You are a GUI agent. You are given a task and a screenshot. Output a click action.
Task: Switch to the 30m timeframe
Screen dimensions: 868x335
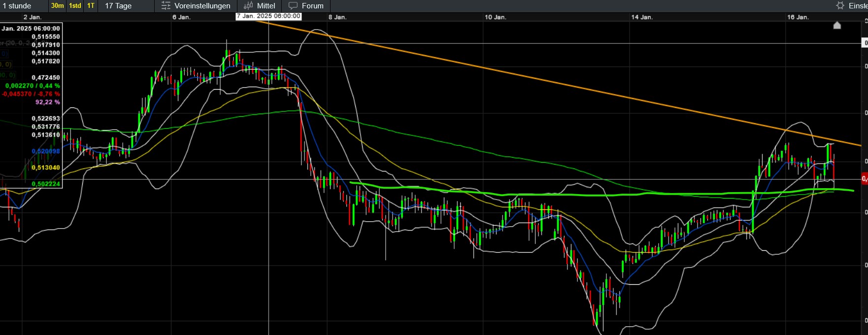[57, 6]
